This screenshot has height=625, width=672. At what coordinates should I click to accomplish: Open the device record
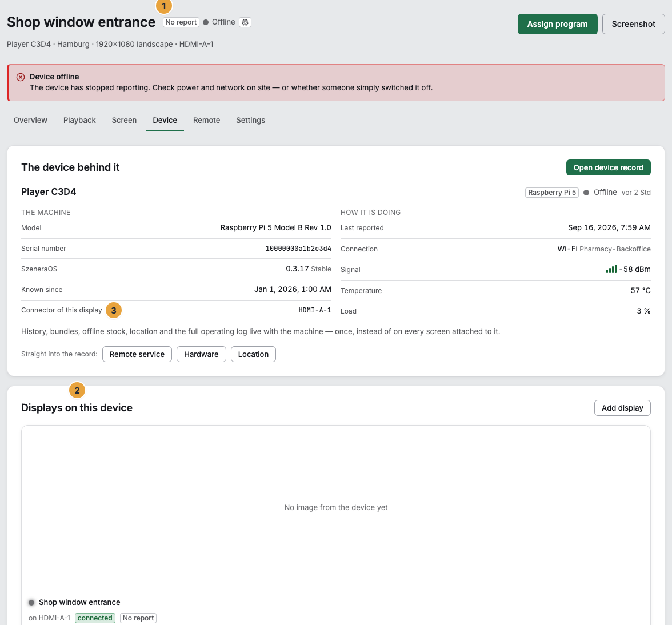pyautogui.click(x=609, y=167)
